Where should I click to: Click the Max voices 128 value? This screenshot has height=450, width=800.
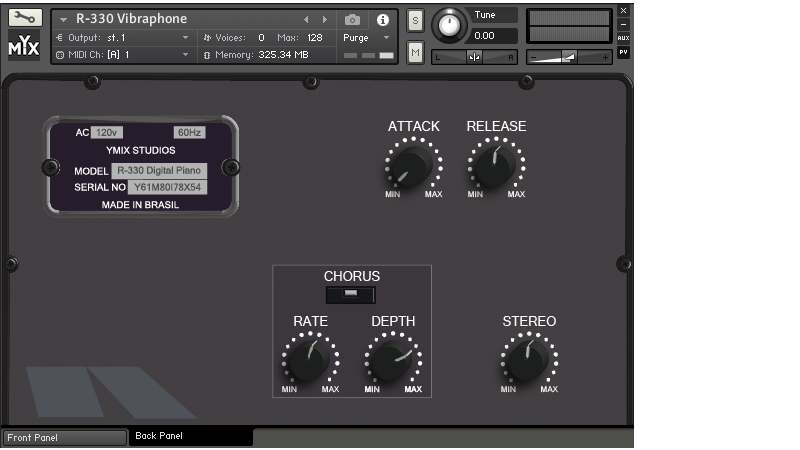point(315,38)
